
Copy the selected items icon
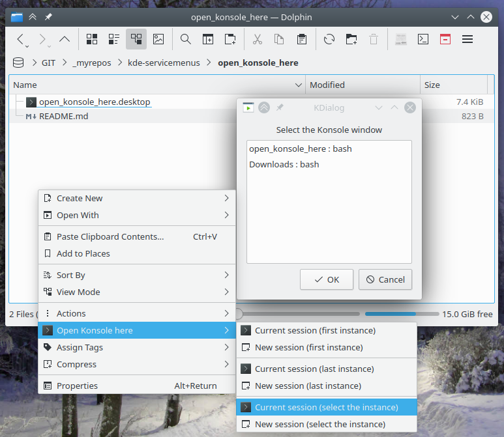click(279, 39)
